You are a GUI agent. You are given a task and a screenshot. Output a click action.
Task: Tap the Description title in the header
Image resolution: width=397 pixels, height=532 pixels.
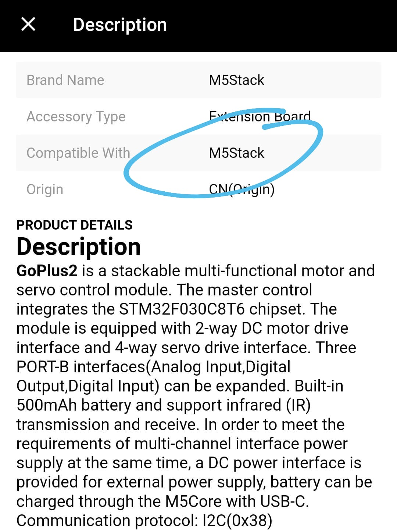[120, 25]
